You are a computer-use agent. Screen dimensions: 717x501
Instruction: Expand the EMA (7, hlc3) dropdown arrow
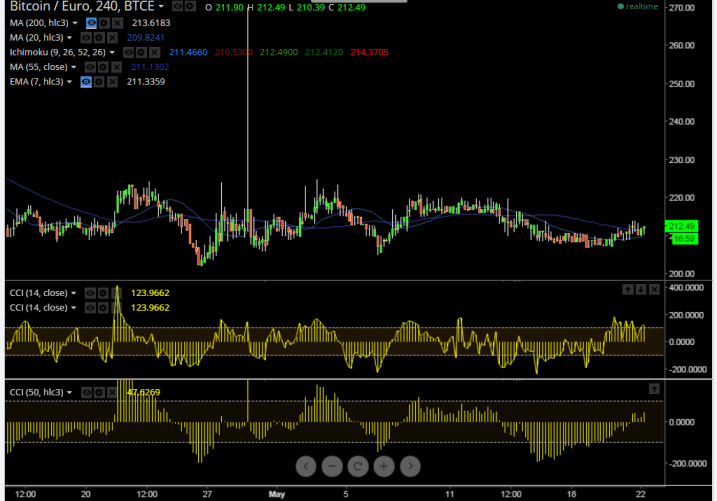click(x=70, y=82)
